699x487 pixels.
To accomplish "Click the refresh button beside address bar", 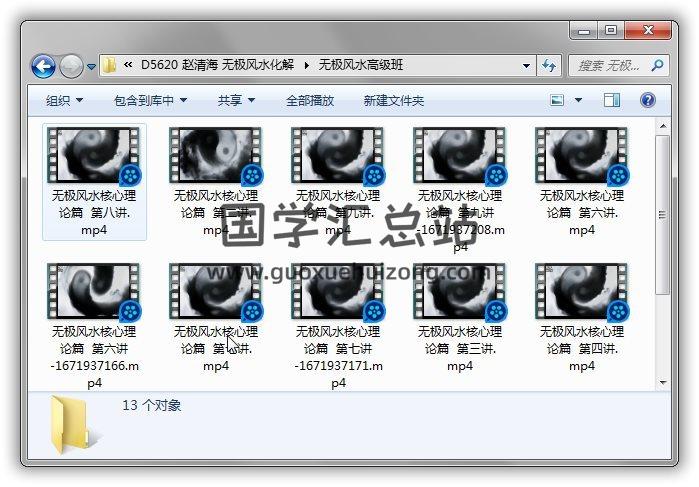I will pos(548,66).
